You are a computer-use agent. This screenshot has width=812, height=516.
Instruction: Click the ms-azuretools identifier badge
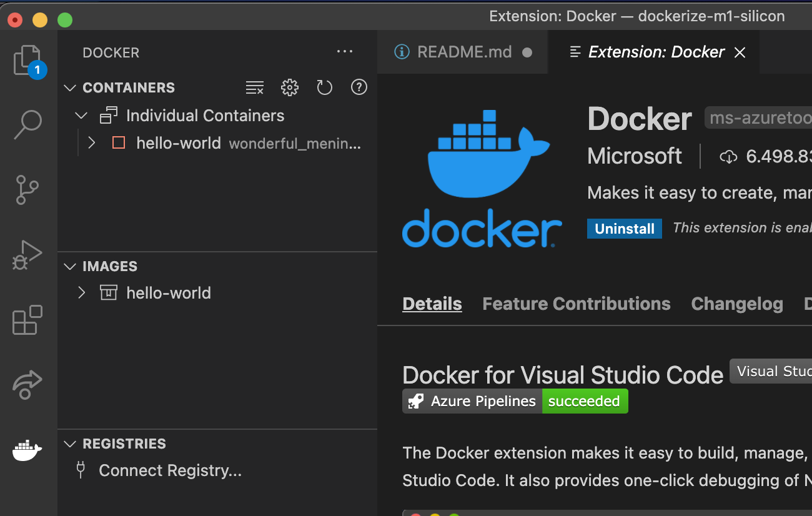click(758, 118)
